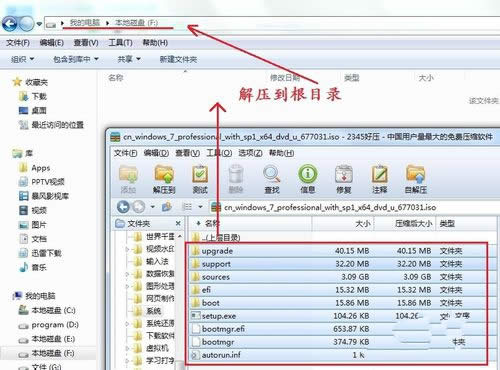
Task: Show archive 信息 info icon
Action: click(307, 179)
